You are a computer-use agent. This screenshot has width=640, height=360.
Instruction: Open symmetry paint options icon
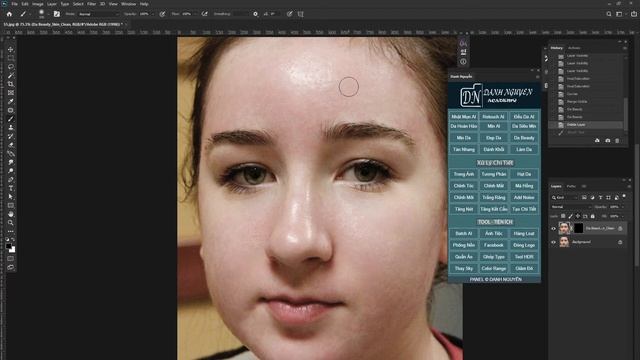300,14
